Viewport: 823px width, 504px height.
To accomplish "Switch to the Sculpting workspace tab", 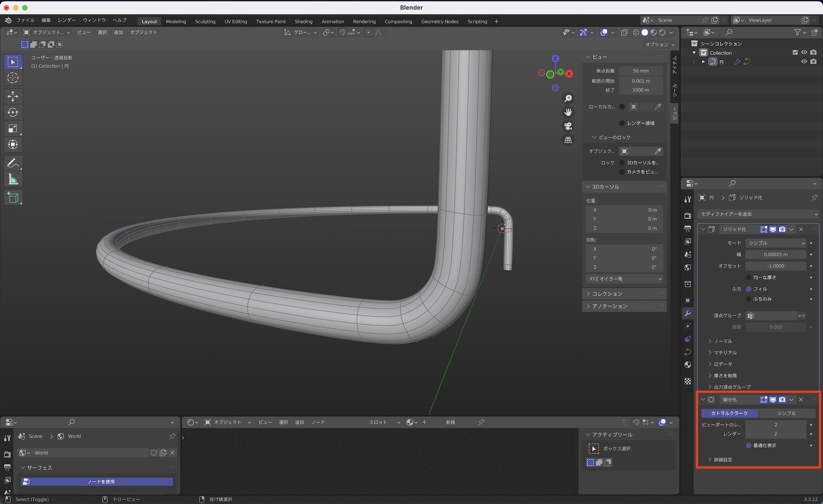I will (205, 21).
